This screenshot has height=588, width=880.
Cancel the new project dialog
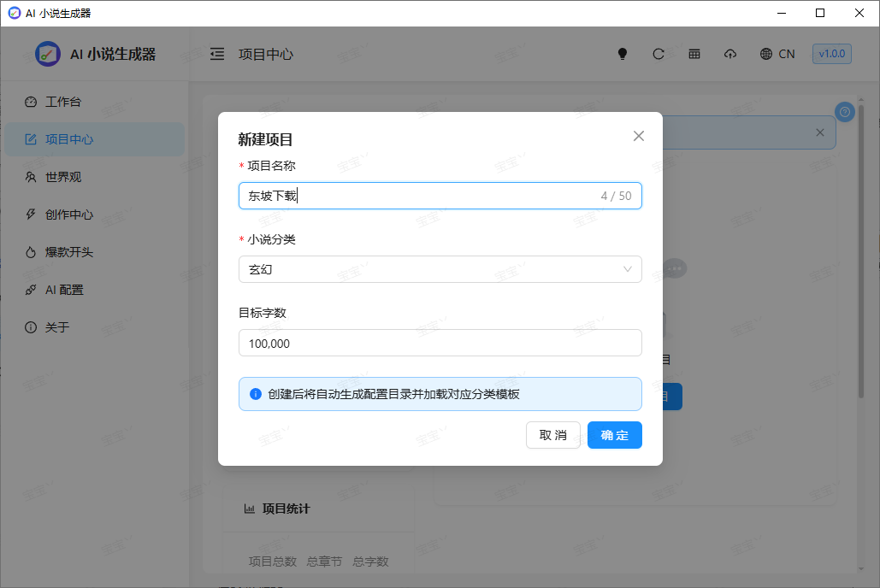552,435
